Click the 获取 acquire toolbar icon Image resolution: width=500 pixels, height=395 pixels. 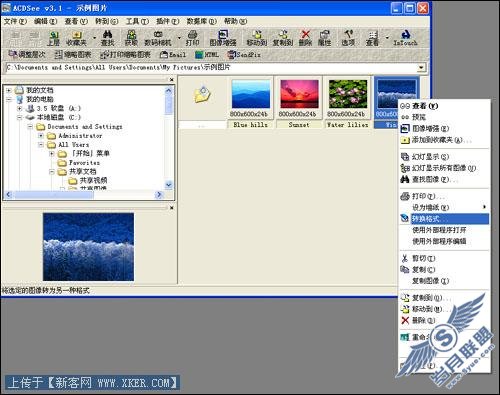tap(131, 38)
